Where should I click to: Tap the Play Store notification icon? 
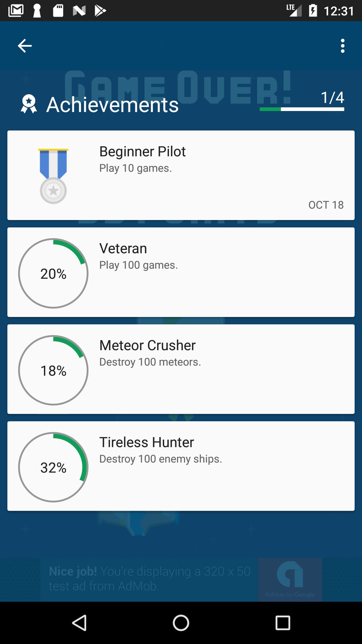coord(100,11)
